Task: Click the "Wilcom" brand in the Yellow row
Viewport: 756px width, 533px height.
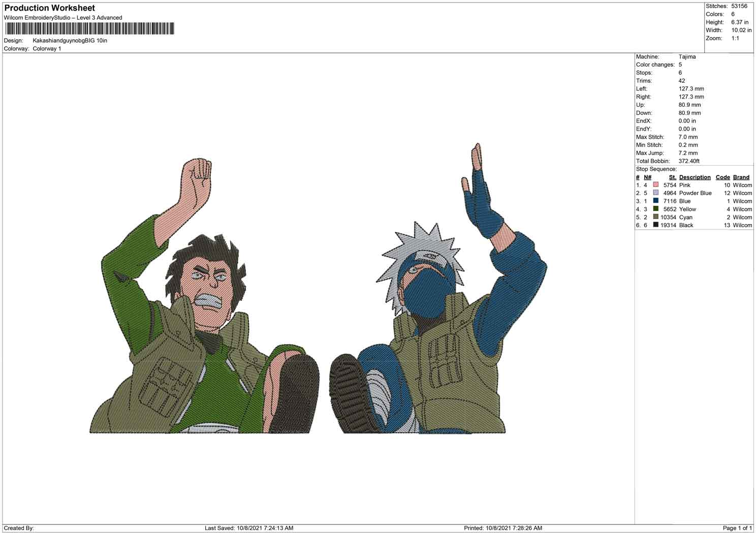Action: pyautogui.click(x=742, y=209)
